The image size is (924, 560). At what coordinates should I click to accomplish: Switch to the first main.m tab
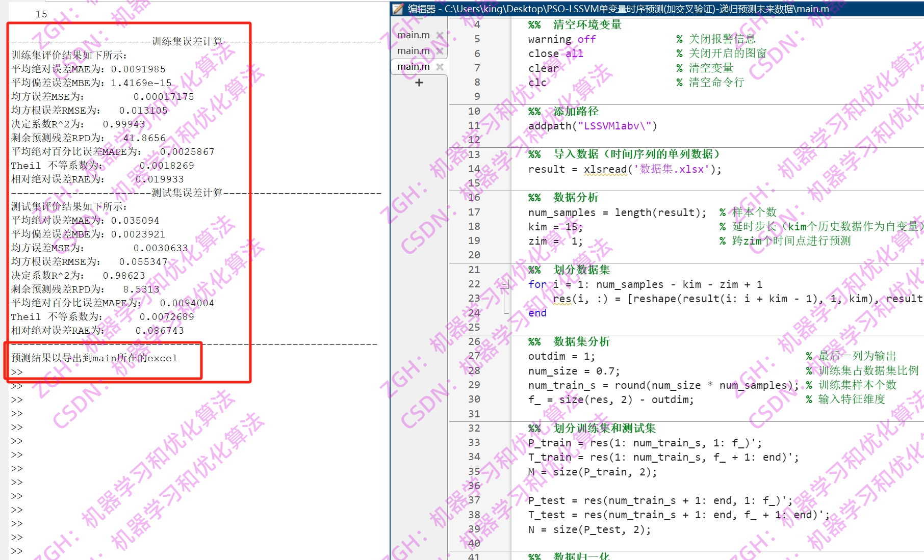(414, 35)
